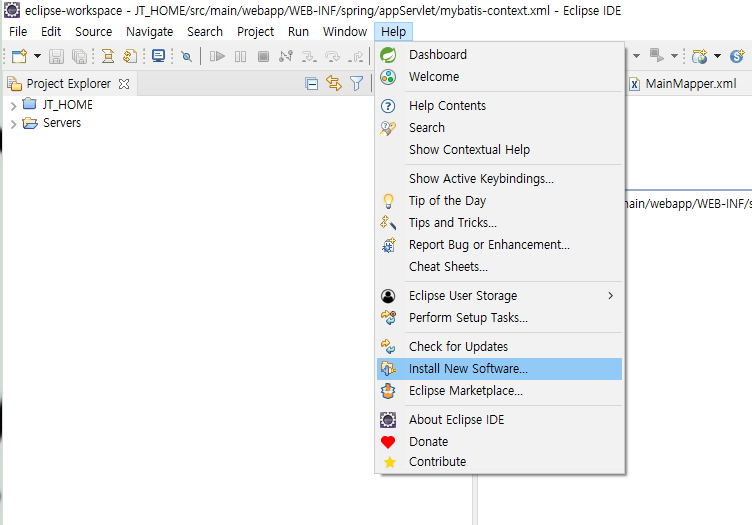Click the Terminate debug icon
752x525 pixels.
[263, 57]
